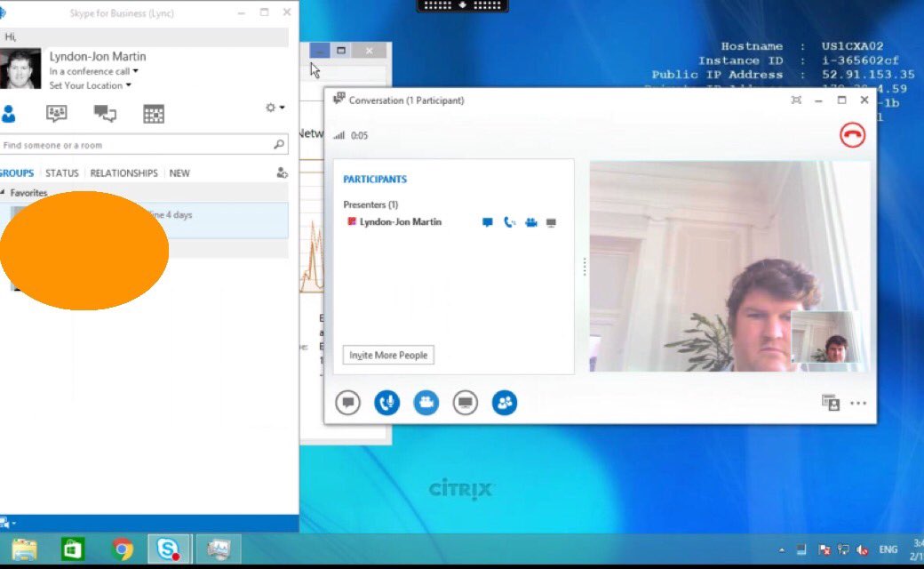Click search magnifier in Find someone box

tap(279, 144)
